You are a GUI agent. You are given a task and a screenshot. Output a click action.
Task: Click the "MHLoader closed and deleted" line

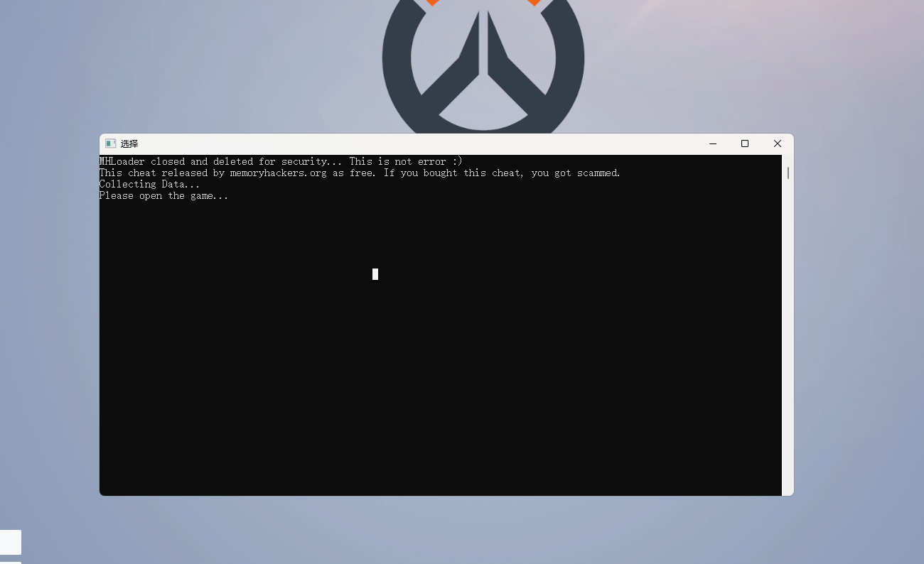click(281, 161)
